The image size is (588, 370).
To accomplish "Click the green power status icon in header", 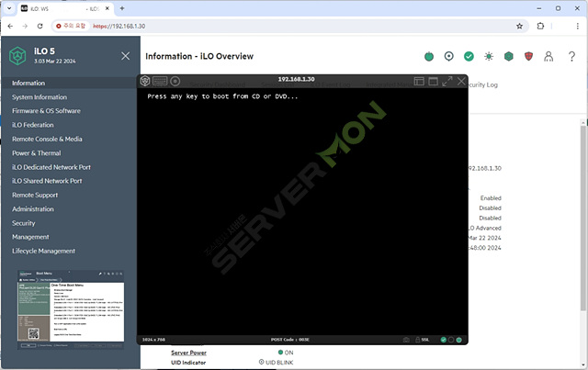I will tap(429, 57).
